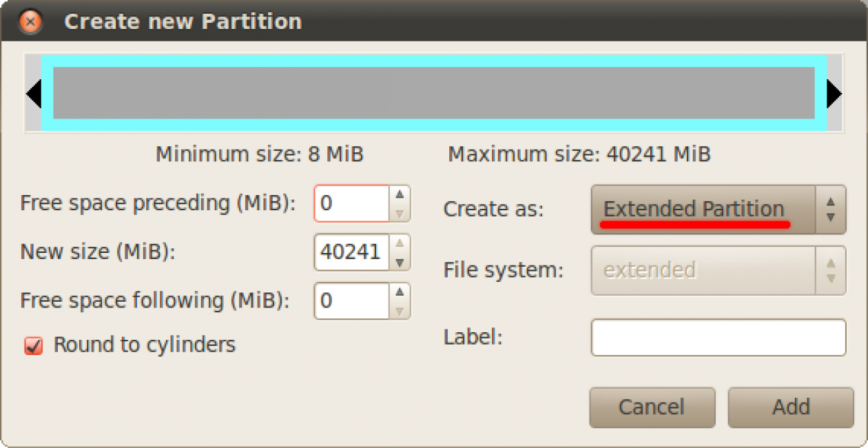Increase the Free space following value
The image size is (868, 448).
400,292
